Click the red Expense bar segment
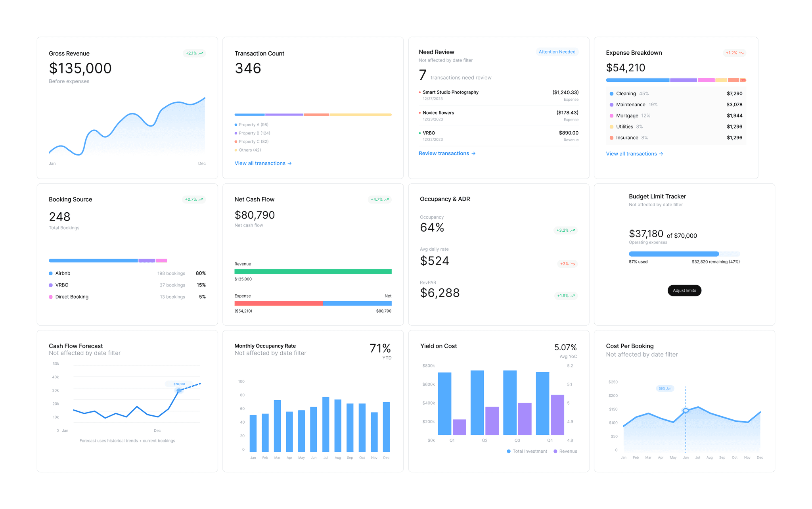Image resolution: width=812 pixels, height=509 pixels. tap(278, 303)
